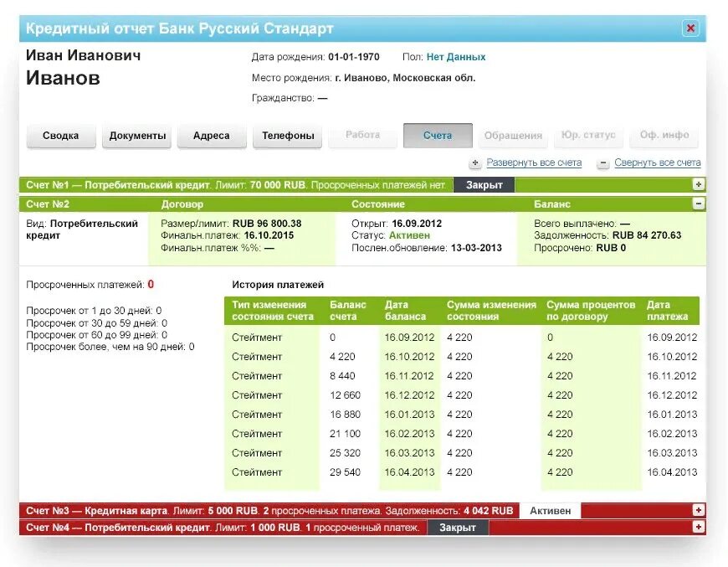
Task: Select the Работа tab
Action: point(362,135)
